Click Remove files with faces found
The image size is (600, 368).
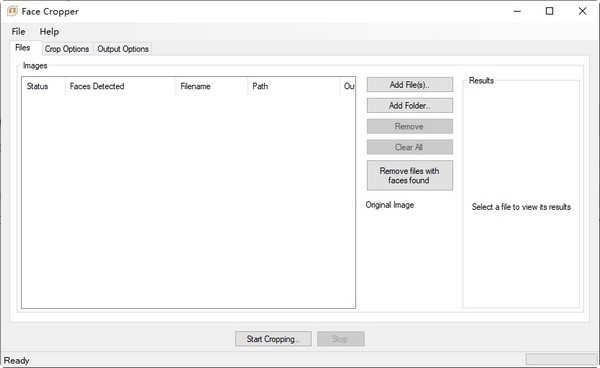pyautogui.click(x=409, y=175)
